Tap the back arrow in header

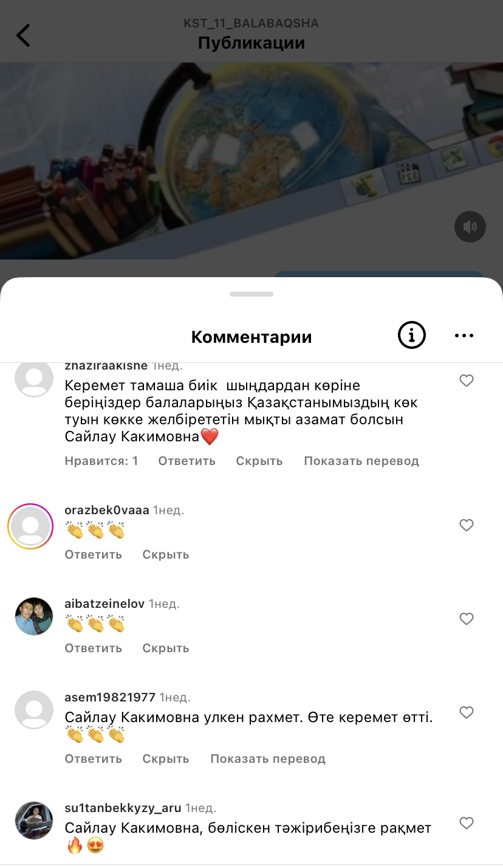coord(23,35)
